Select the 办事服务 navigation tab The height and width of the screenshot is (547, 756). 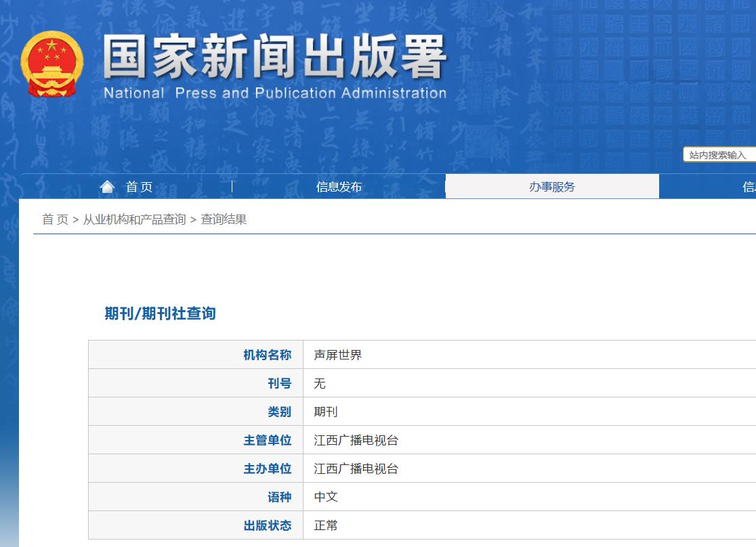(551, 187)
